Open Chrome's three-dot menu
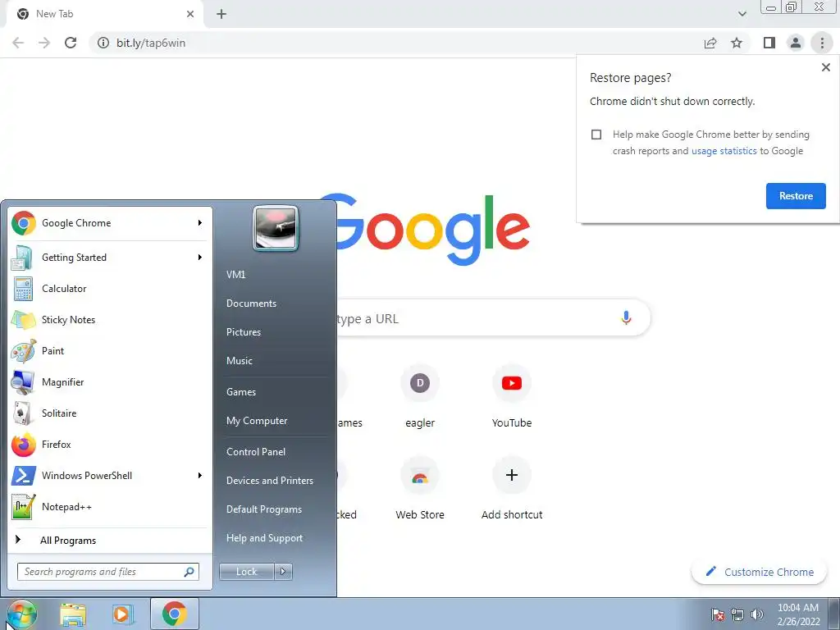 click(822, 43)
